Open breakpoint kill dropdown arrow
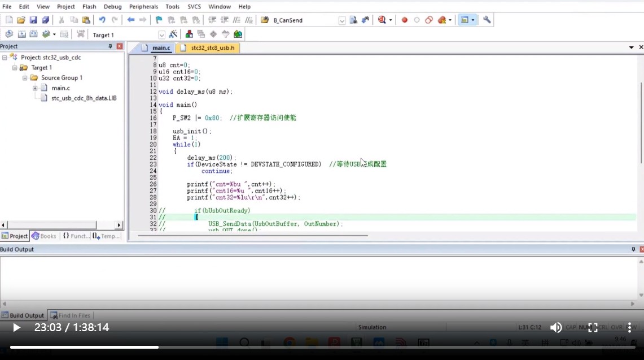The image size is (644, 360). pyautogui.click(x=450, y=20)
